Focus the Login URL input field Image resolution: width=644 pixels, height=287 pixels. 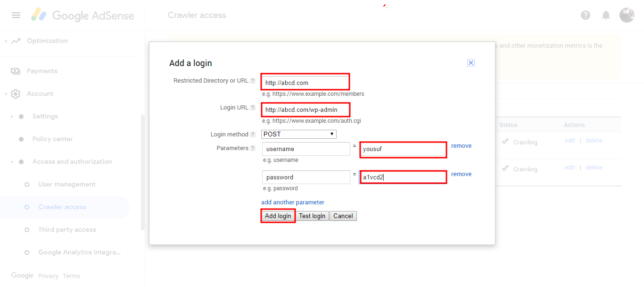coord(306,110)
